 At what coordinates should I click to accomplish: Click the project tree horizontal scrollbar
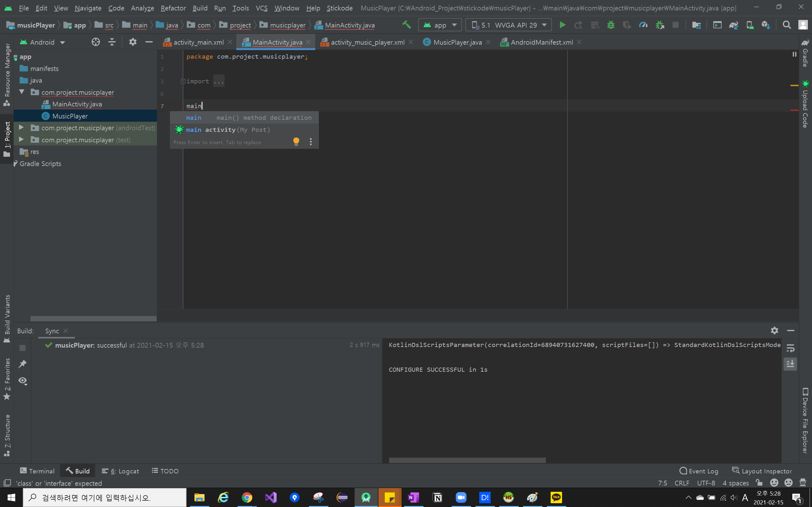coord(93,318)
